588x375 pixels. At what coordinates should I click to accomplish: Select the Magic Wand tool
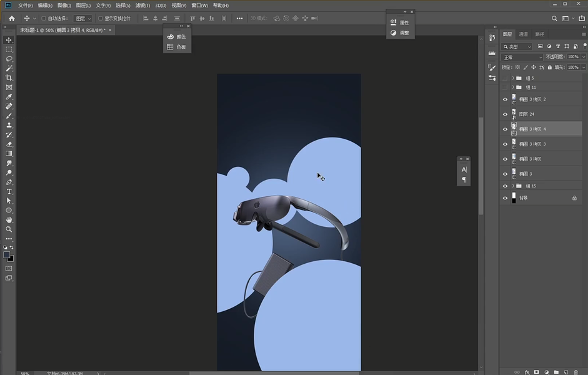click(x=9, y=68)
